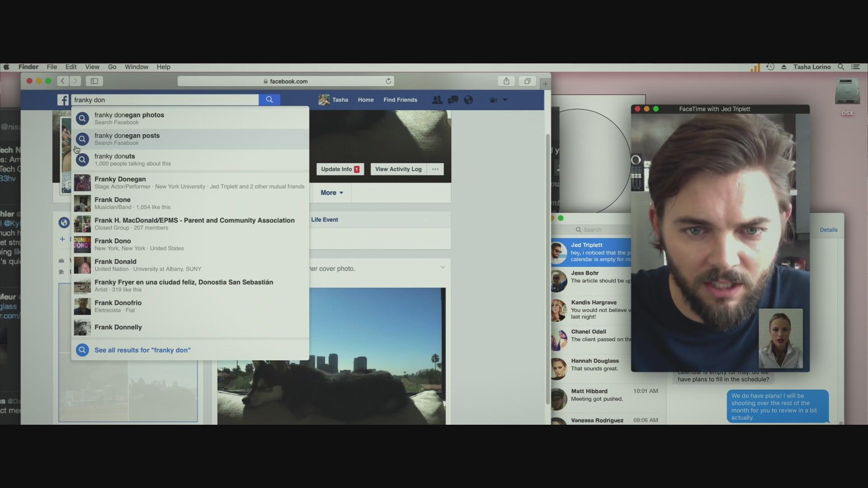Click the eject menu bar icon

coord(784,67)
